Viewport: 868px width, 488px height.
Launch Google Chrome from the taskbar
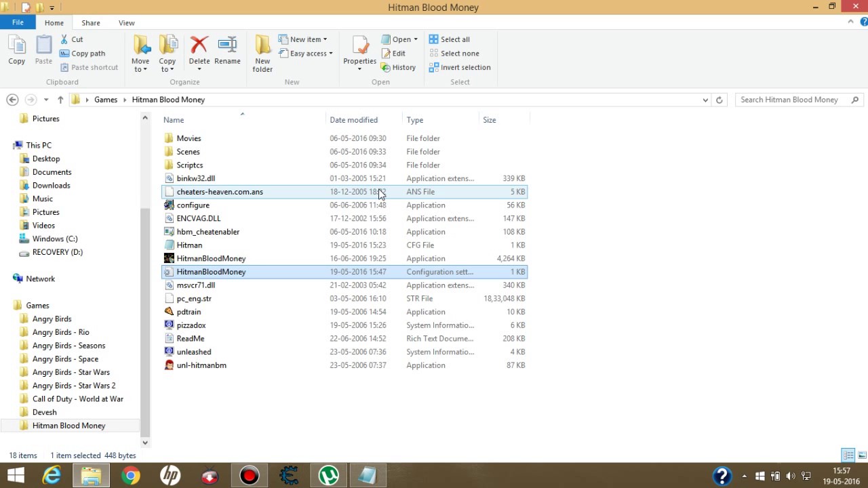coord(131,475)
